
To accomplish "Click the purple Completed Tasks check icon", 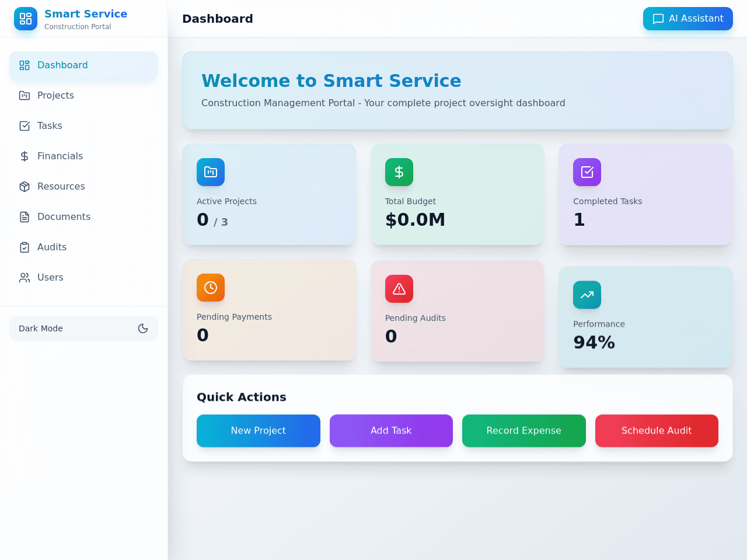I will pos(587,172).
